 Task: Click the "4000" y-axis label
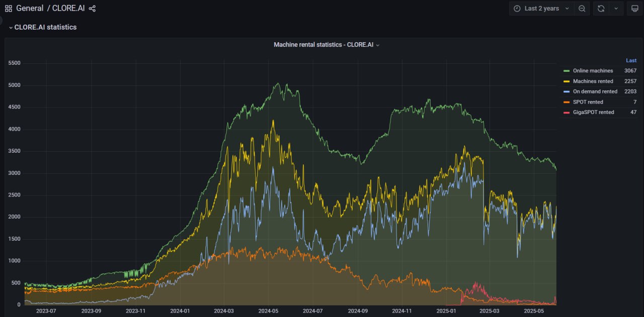coord(15,129)
